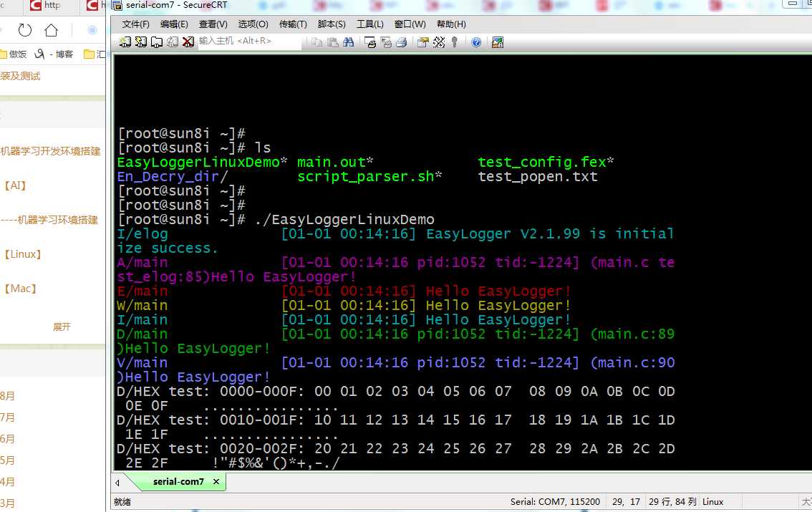812x512 pixels.
Task: Click 'test_config.fex*' in terminal
Action: coord(546,162)
